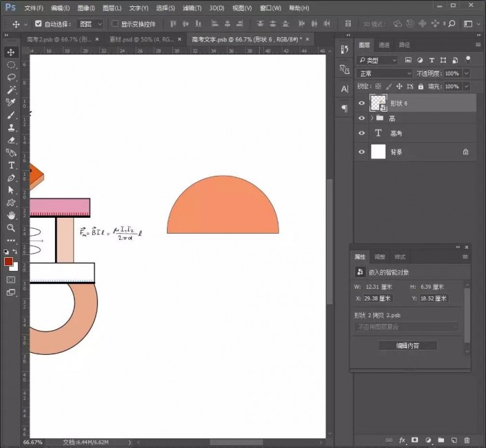
Task: Open Move tool preset picker arrow
Action: pos(26,24)
